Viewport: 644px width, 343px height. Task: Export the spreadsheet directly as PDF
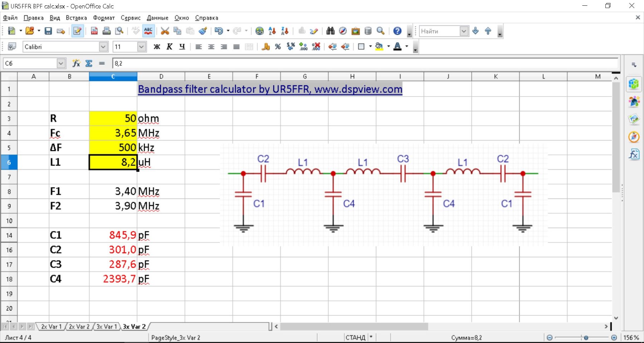coord(94,31)
